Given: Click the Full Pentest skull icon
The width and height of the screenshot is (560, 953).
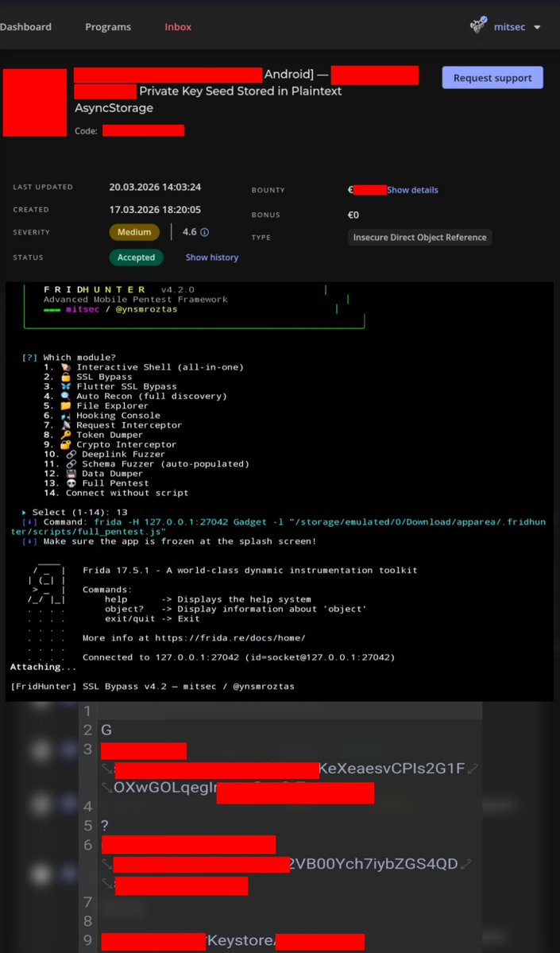Looking at the screenshot, I should [71, 484].
